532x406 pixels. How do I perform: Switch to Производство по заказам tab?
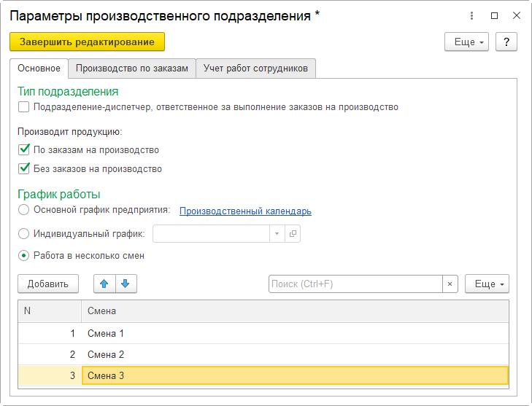pos(132,69)
